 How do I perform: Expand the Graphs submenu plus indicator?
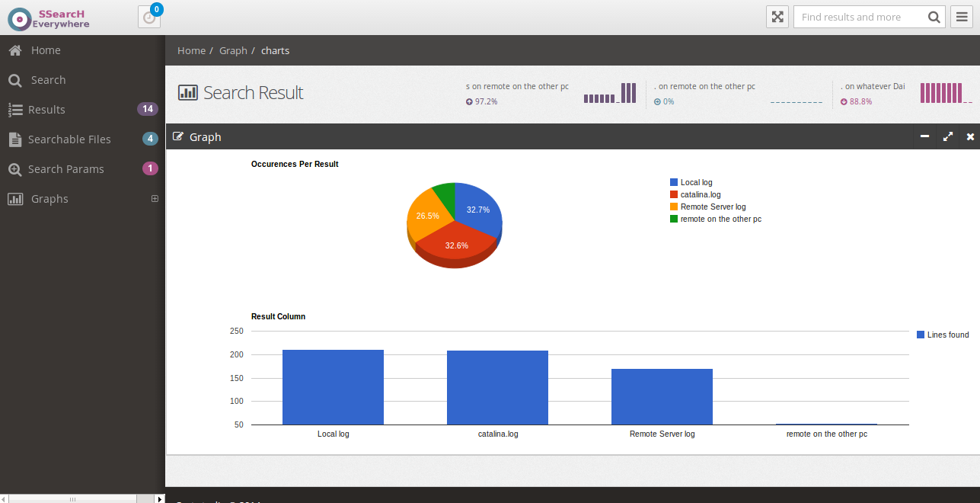point(155,198)
